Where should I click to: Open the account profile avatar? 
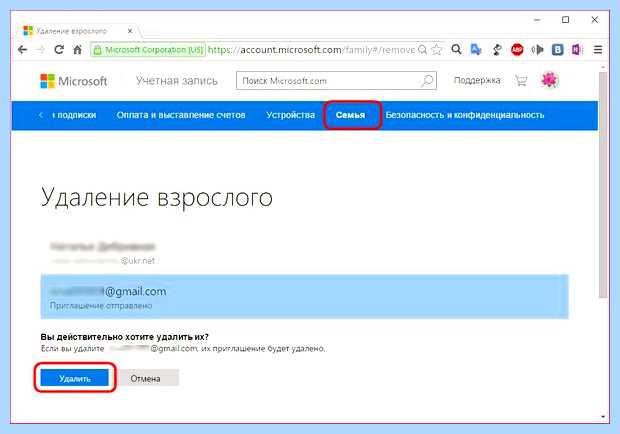(549, 80)
